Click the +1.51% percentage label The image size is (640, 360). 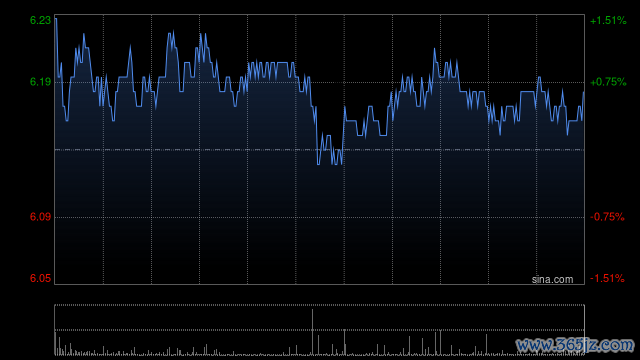[608, 20]
